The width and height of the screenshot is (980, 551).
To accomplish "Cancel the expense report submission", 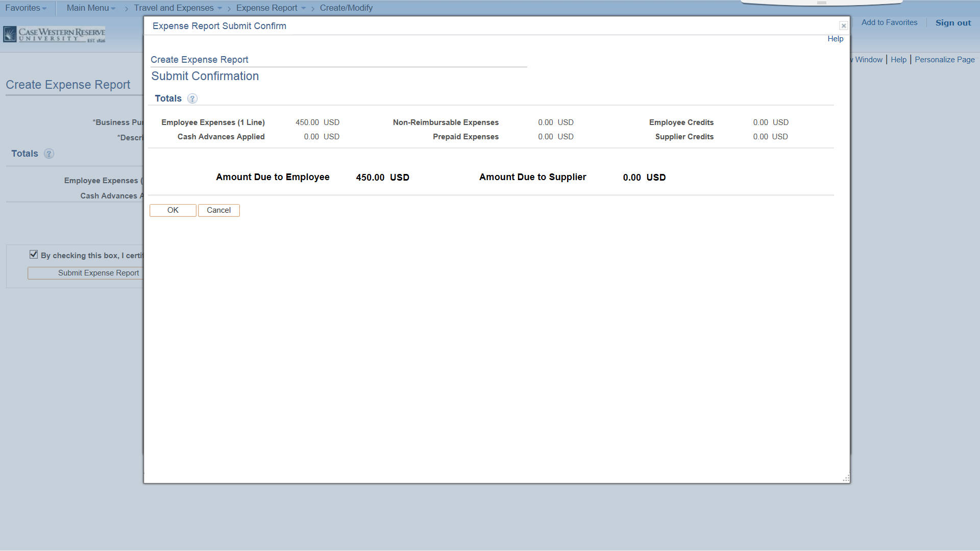I will pyautogui.click(x=218, y=210).
